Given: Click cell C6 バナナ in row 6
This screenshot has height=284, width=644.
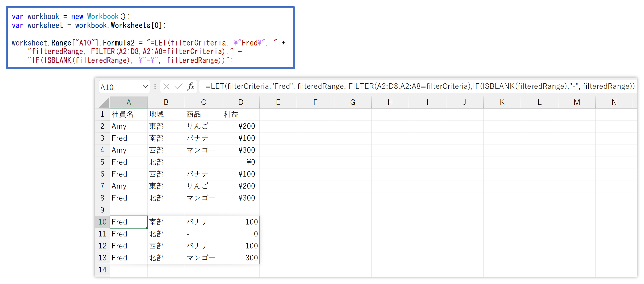Looking at the screenshot, I should [x=203, y=174].
